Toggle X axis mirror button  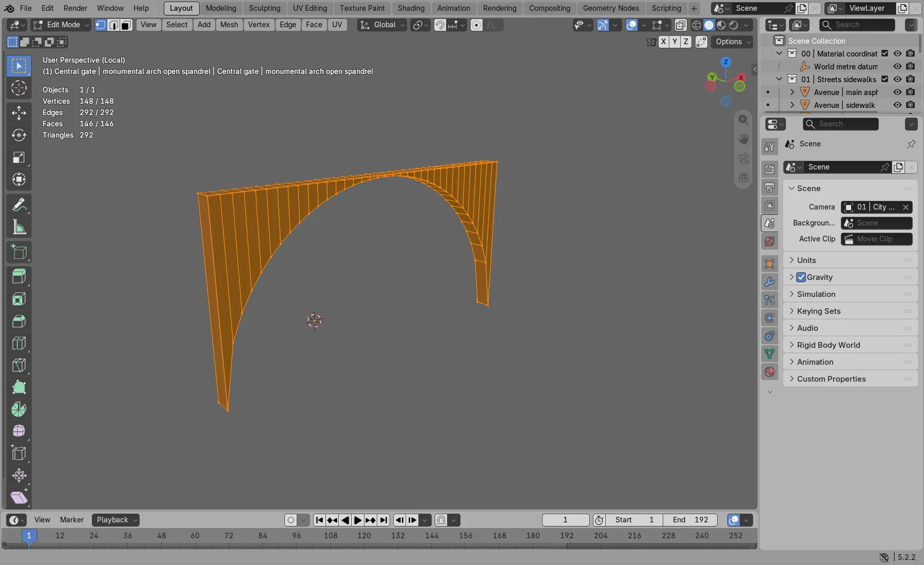664,42
